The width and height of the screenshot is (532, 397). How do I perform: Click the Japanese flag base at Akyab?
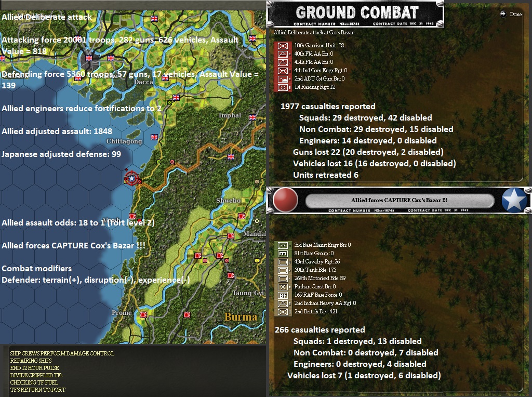click(132, 216)
